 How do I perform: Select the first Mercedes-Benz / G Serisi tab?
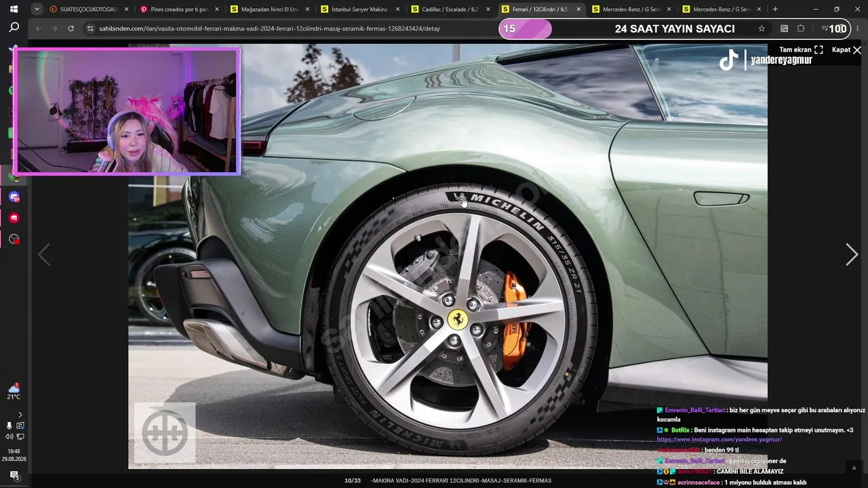pos(631,9)
